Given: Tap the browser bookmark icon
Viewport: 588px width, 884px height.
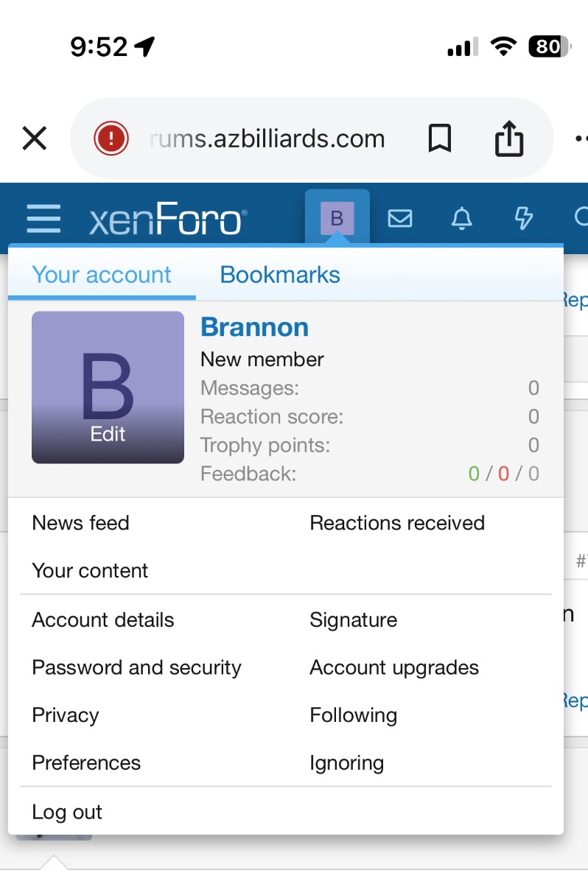Looking at the screenshot, I should [440, 138].
